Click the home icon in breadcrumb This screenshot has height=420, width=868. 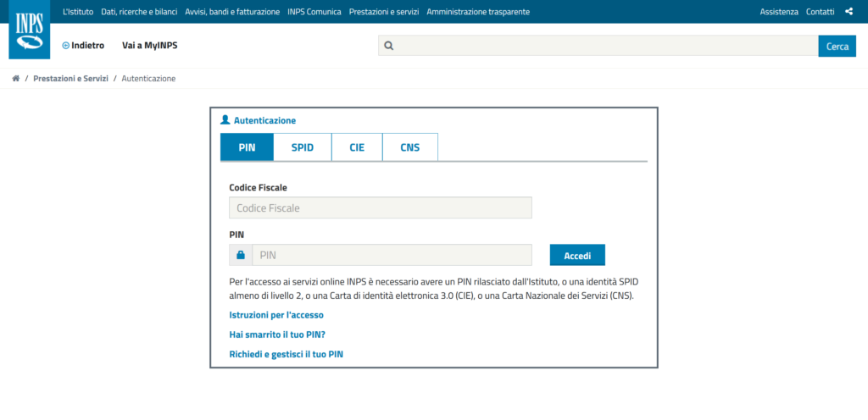click(x=16, y=79)
